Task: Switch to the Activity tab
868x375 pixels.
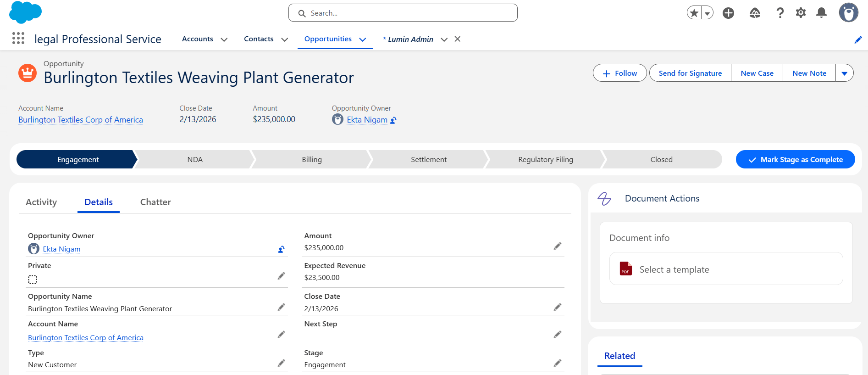Action: pyautogui.click(x=41, y=202)
